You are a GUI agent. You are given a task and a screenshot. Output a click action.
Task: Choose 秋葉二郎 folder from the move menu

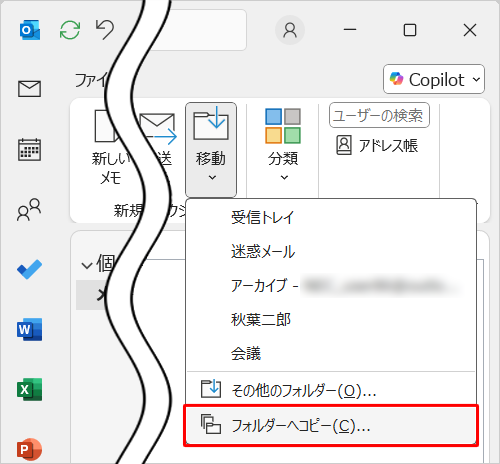[331, 319]
